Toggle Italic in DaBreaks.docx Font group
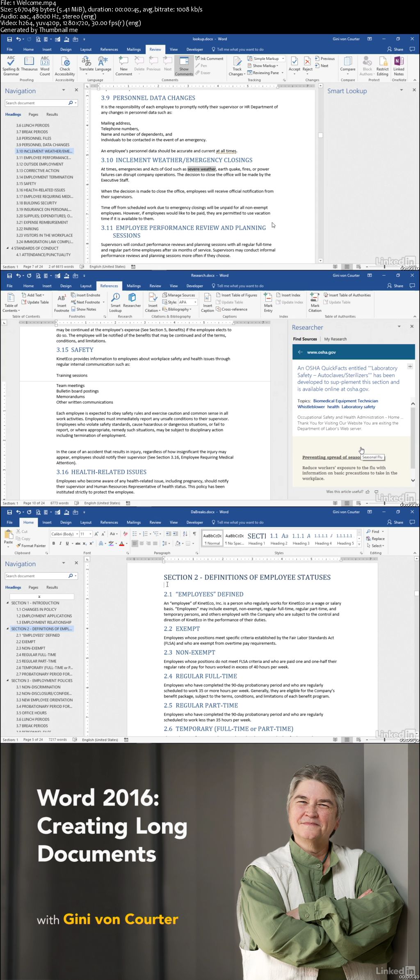 pyautogui.click(x=60, y=543)
